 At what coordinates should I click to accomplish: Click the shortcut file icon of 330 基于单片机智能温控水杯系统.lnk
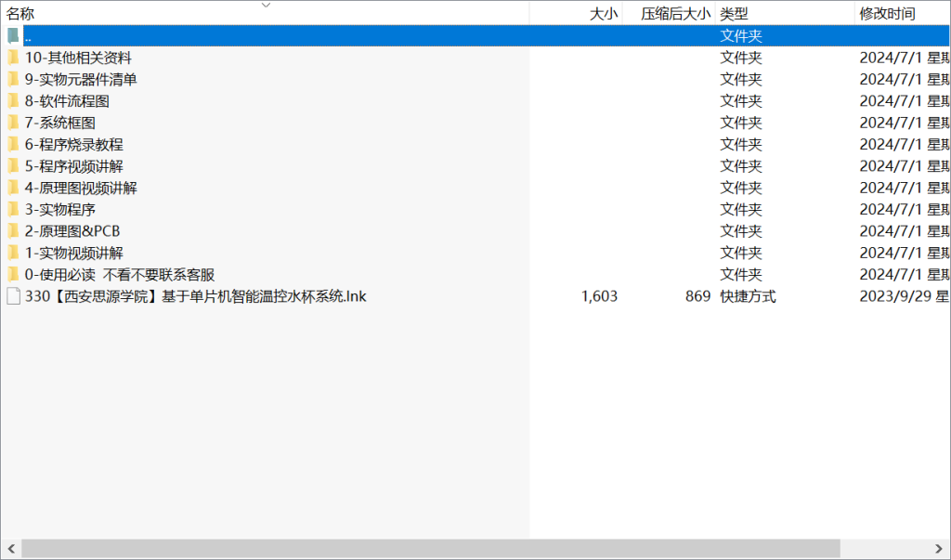12,296
